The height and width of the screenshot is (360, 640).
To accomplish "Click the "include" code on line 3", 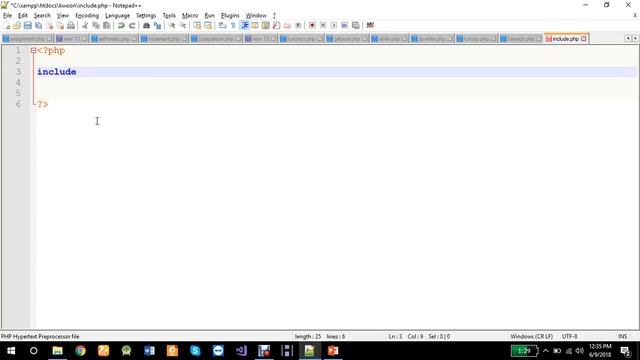I will tap(57, 72).
